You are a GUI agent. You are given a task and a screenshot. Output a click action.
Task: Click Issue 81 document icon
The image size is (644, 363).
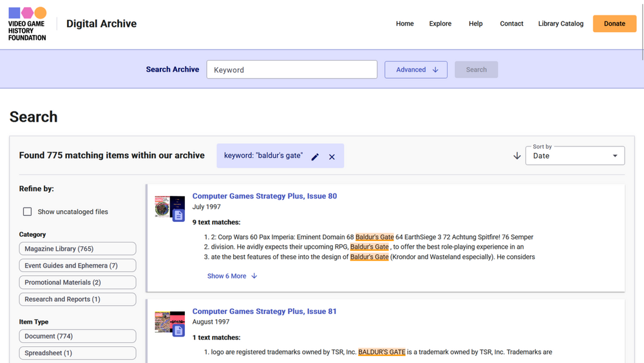tap(178, 330)
